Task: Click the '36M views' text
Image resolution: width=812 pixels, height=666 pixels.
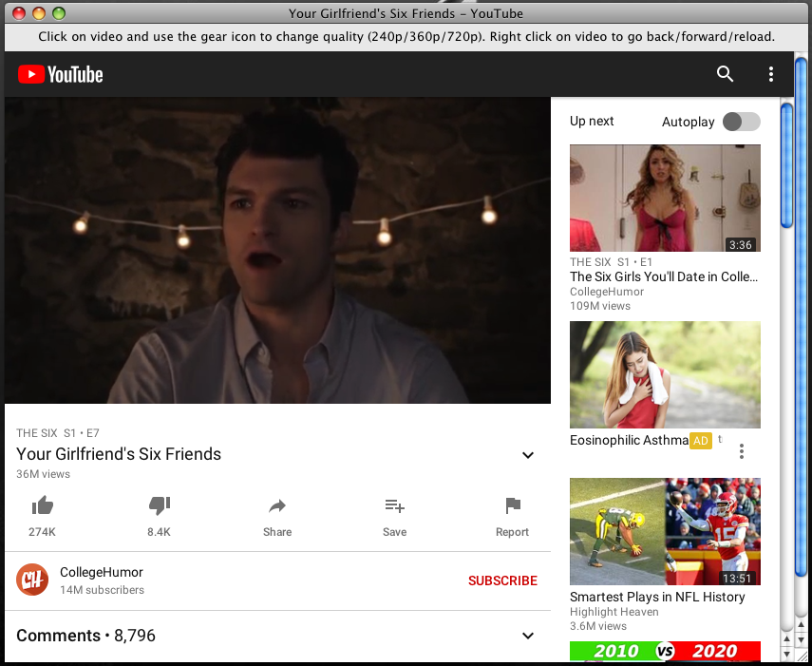Action: click(x=43, y=474)
